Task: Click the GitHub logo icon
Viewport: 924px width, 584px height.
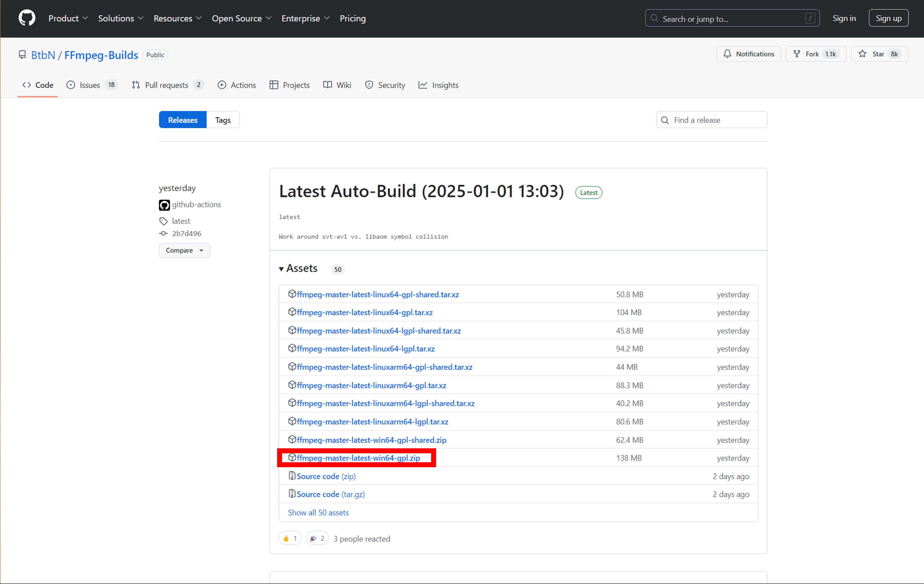Action: pyautogui.click(x=27, y=18)
